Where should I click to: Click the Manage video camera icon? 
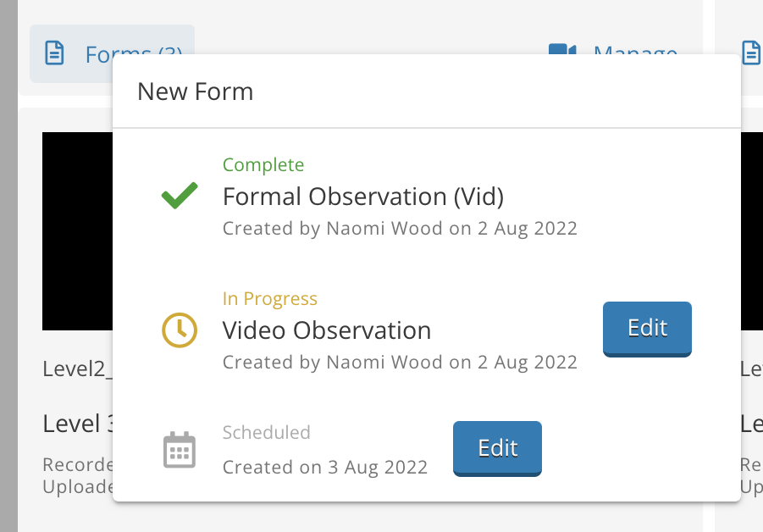tap(562, 49)
